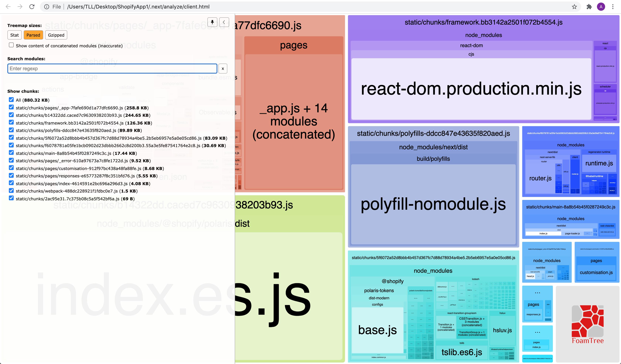Viewport: 621px width, 364px height.
Task: Select the polyfill-nomodule.js treemap cell
Action: click(x=433, y=204)
